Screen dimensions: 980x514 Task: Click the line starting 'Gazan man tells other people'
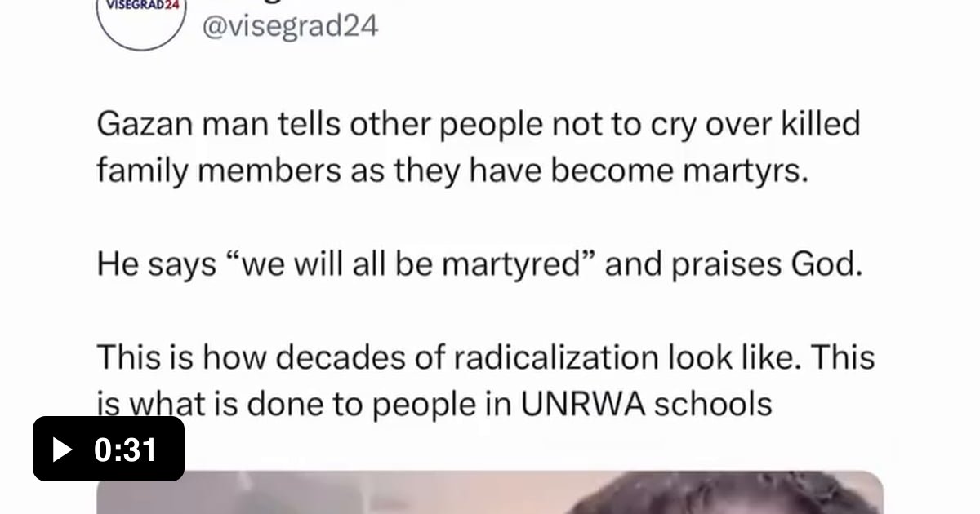tap(479, 125)
